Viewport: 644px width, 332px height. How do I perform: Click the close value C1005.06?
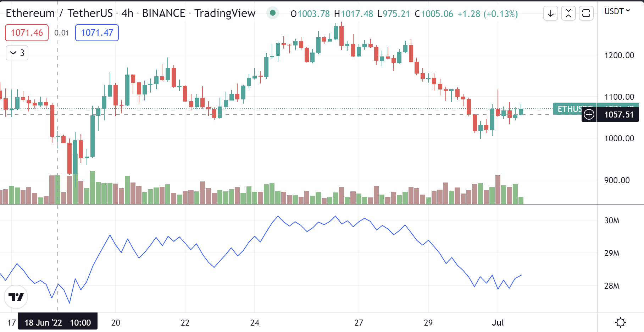pyautogui.click(x=434, y=14)
